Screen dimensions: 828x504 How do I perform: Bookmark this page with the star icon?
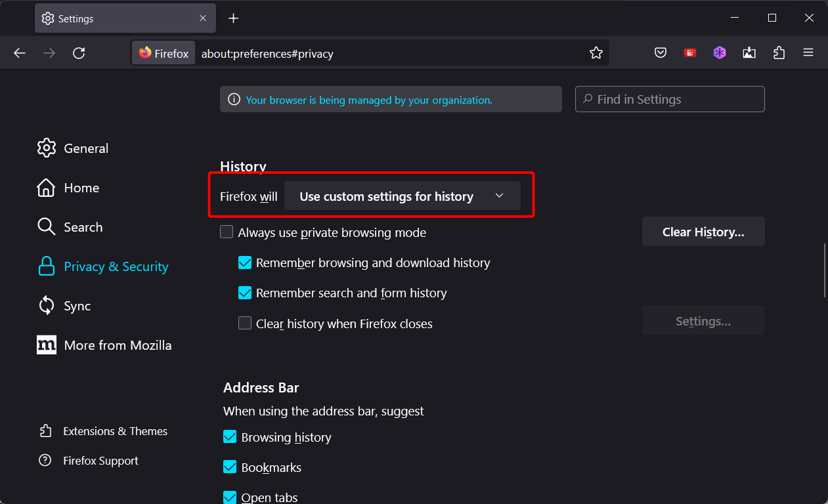(596, 53)
